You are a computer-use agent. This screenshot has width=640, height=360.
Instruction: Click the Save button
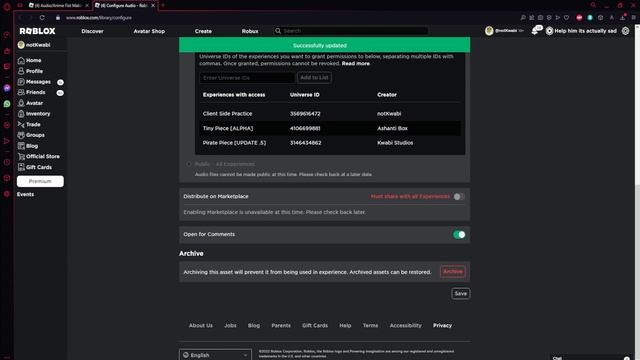[x=460, y=293]
